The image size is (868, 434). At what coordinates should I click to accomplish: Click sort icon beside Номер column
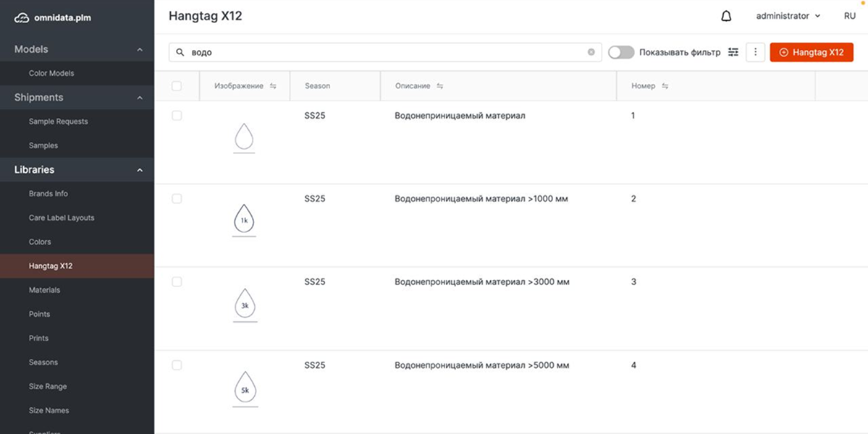point(665,86)
